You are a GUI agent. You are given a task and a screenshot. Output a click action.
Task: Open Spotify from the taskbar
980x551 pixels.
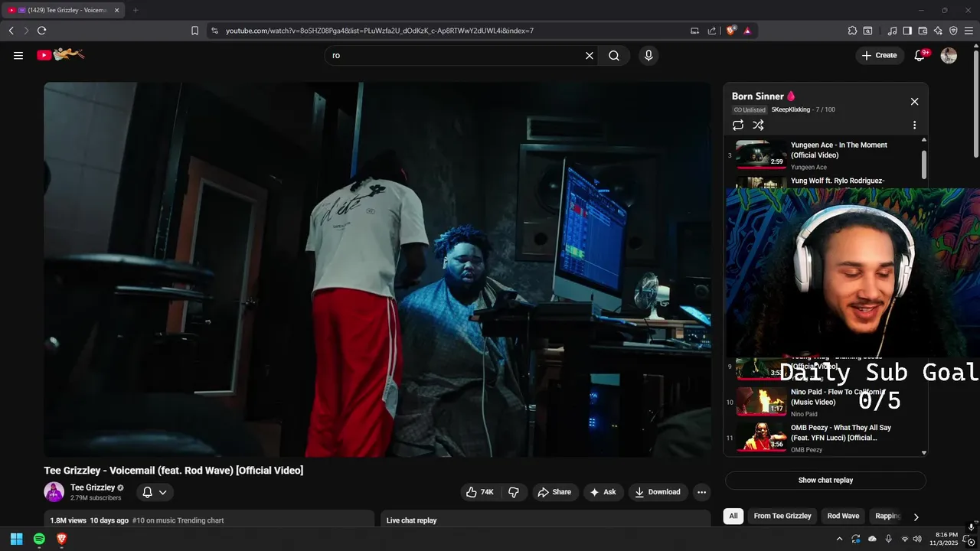tap(39, 539)
